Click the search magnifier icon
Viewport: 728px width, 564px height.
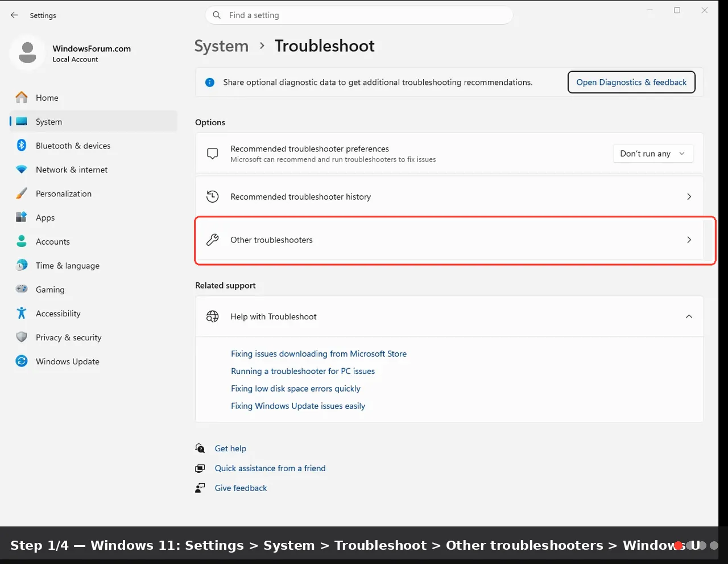point(217,15)
